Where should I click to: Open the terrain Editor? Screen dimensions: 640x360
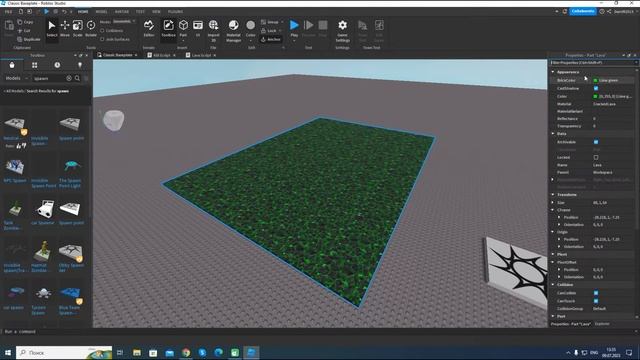coord(149,29)
